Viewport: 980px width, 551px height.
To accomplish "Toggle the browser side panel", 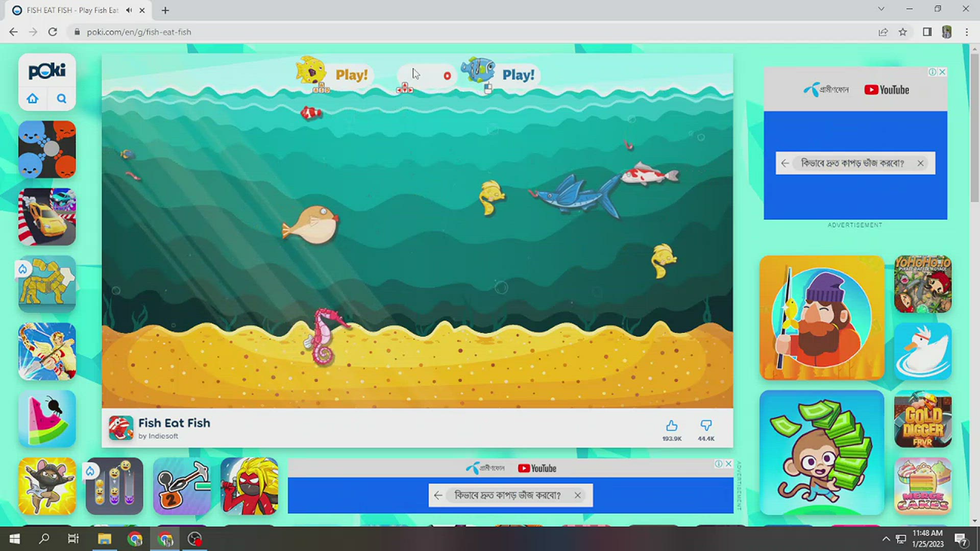I will (x=927, y=32).
